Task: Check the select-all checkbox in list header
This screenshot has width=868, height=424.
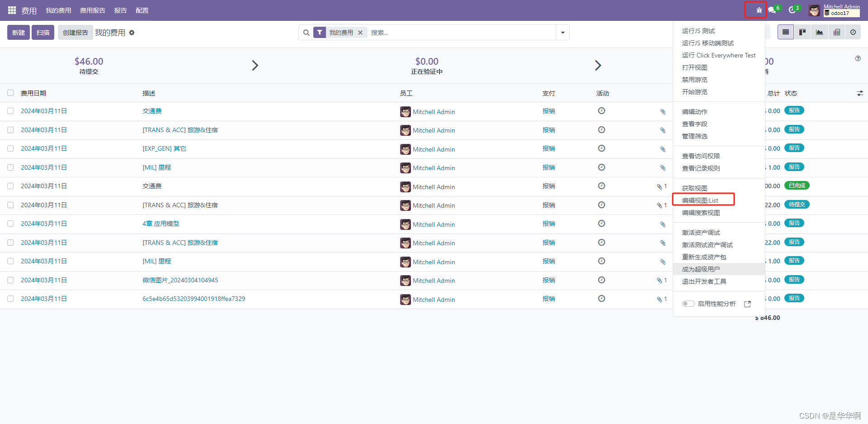Action: [10, 93]
